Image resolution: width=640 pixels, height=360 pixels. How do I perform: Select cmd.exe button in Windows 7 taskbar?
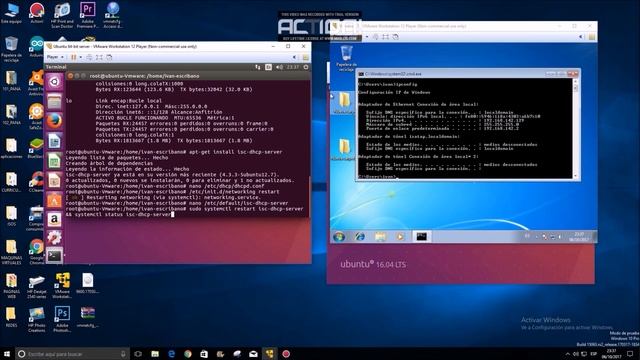[x=421, y=237]
